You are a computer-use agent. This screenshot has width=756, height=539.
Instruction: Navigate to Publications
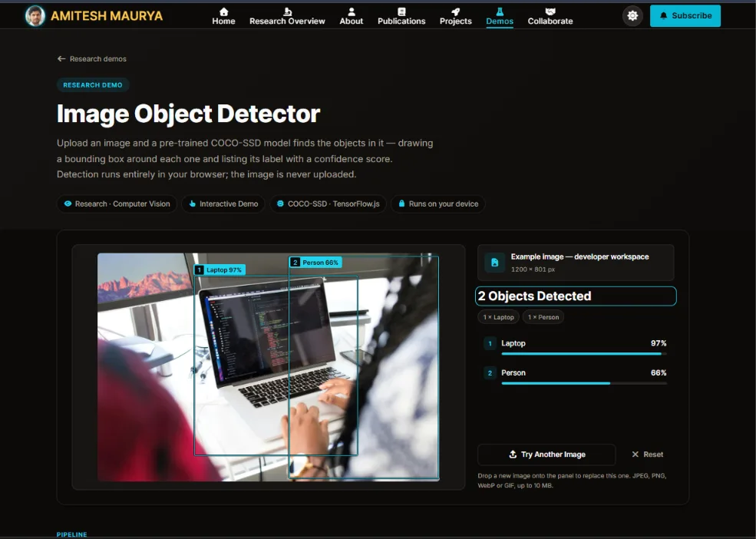401,16
